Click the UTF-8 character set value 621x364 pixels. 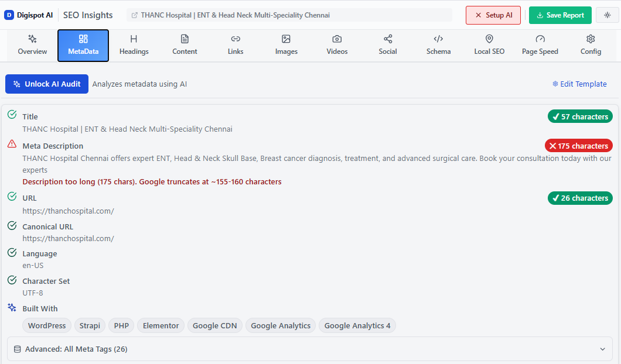click(x=33, y=293)
